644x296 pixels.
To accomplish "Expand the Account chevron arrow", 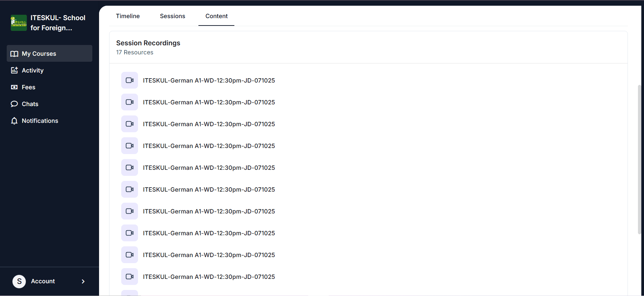I will point(83,281).
